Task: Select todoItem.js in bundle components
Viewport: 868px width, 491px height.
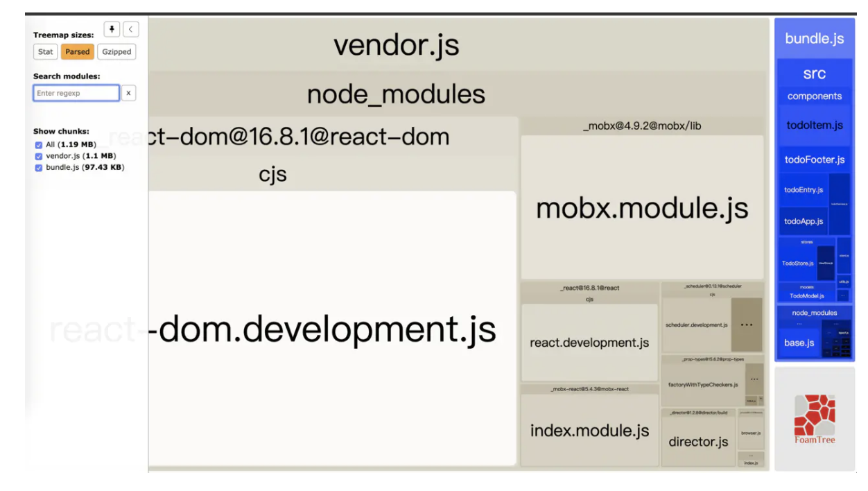Action: pos(814,126)
